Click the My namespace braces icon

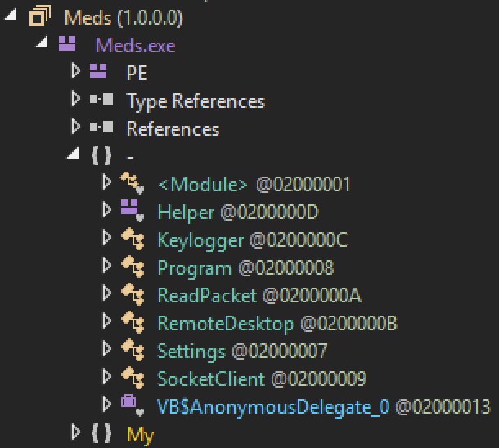[x=102, y=433]
